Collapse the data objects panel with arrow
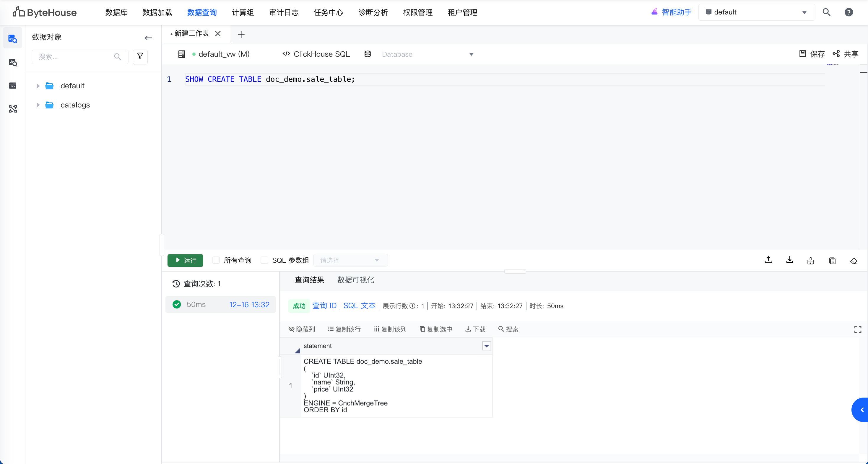 [148, 38]
